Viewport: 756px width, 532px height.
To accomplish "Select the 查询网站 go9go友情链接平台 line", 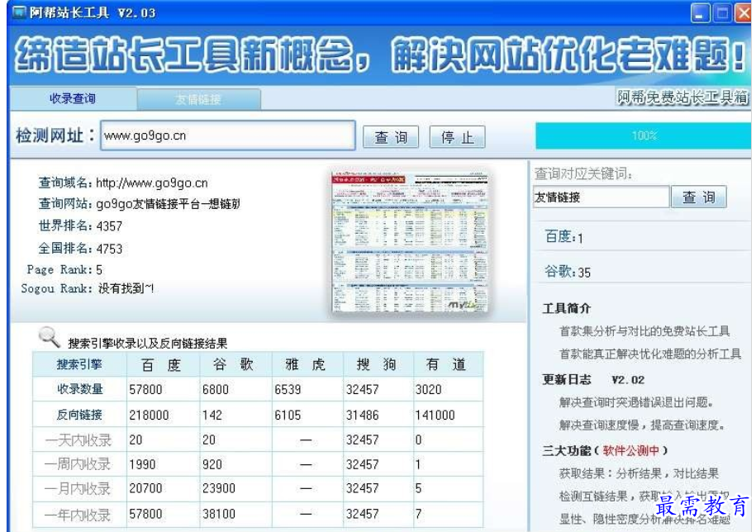I will click(139, 204).
